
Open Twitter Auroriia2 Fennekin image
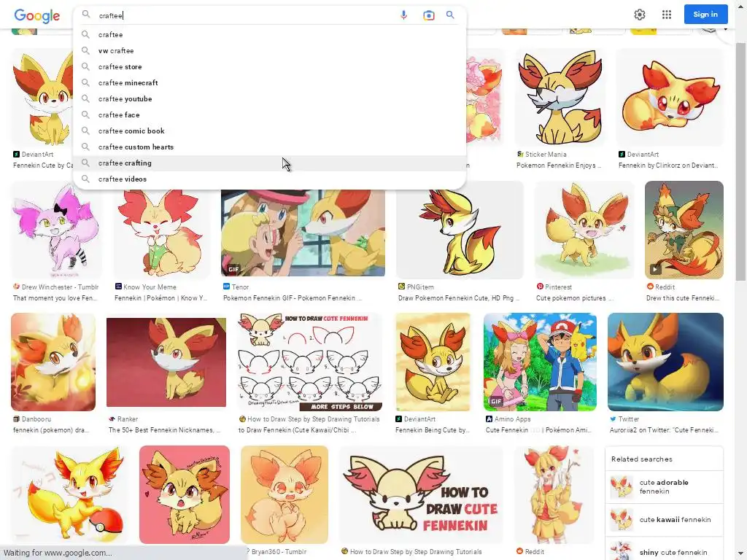[x=665, y=362]
